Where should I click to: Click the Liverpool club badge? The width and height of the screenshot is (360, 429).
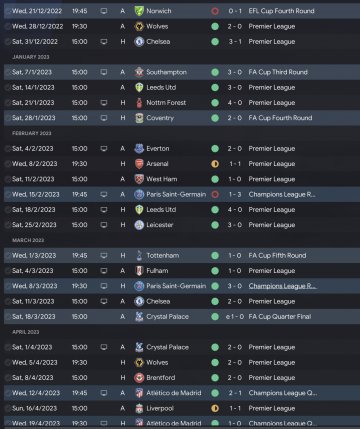[x=139, y=408]
